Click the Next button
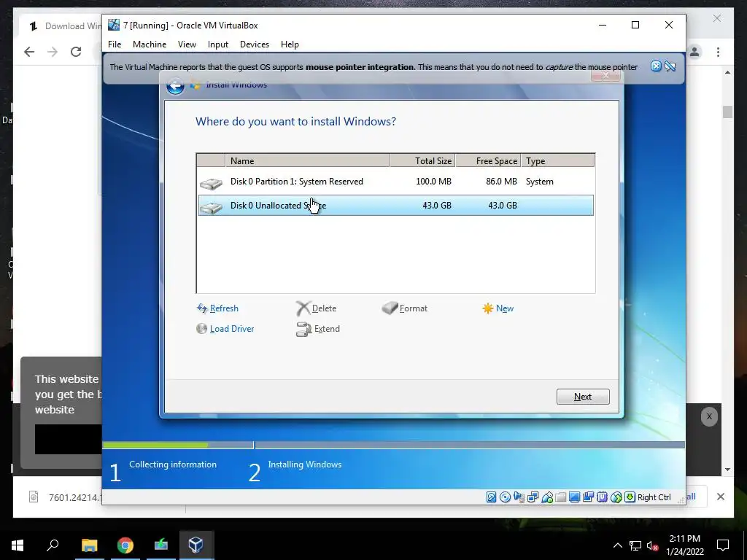This screenshot has width=747, height=560. pos(583,397)
